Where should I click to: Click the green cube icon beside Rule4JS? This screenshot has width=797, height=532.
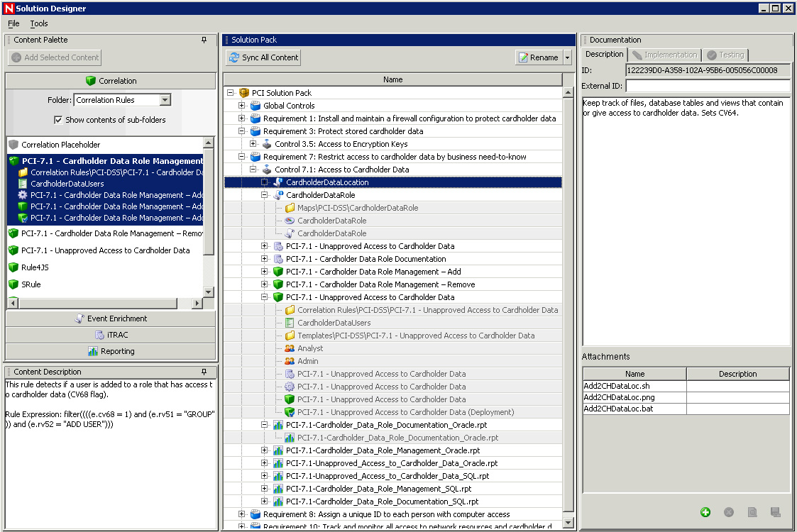click(13, 267)
